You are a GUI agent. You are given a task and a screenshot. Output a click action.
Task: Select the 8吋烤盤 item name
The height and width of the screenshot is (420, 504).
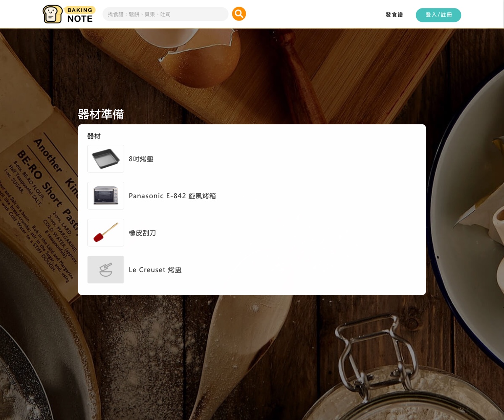click(x=141, y=159)
